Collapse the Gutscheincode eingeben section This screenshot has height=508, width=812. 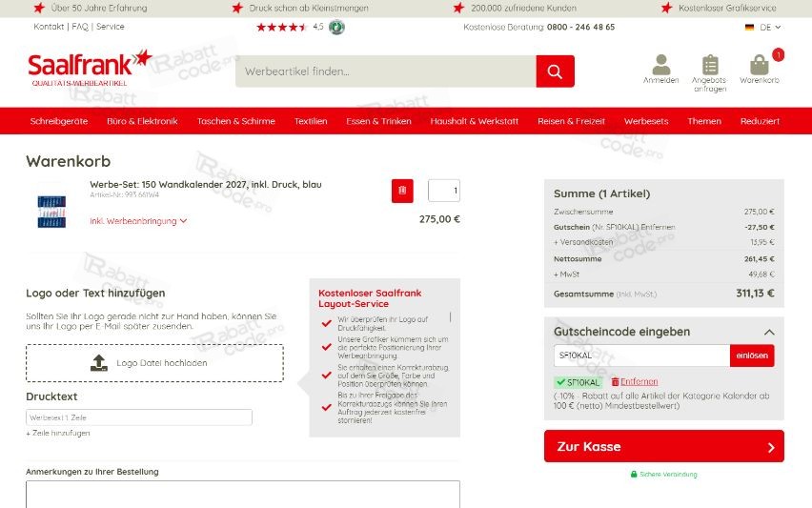coord(769,332)
